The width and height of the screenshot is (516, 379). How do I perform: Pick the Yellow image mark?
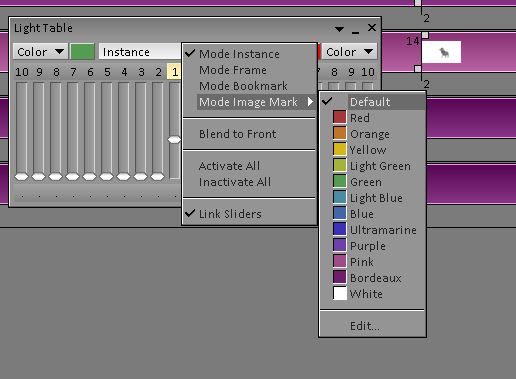(x=372, y=150)
